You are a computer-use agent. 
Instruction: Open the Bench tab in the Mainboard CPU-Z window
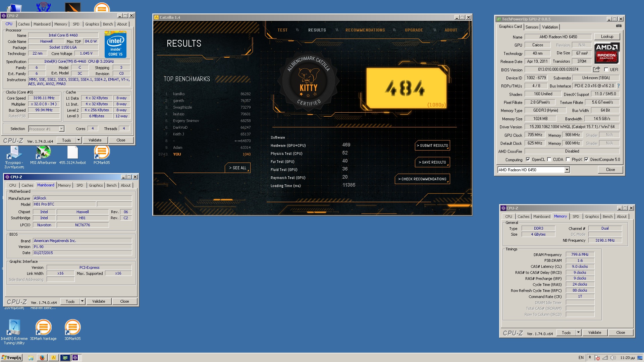(x=112, y=185)
